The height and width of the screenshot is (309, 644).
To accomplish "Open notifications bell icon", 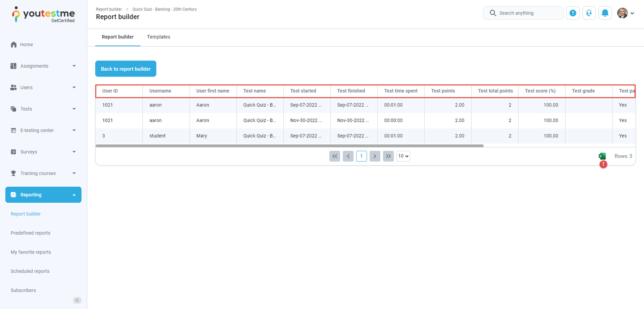I will click(605, 13).
